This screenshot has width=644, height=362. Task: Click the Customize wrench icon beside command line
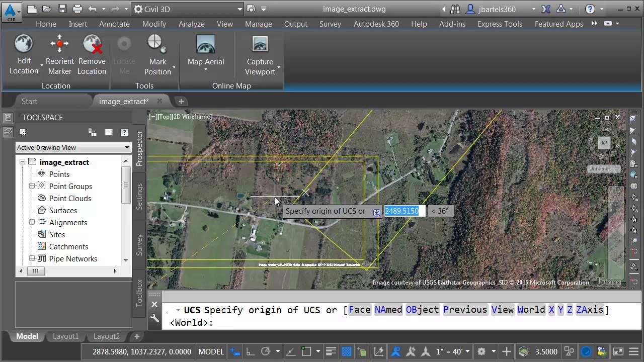(154, 318)
